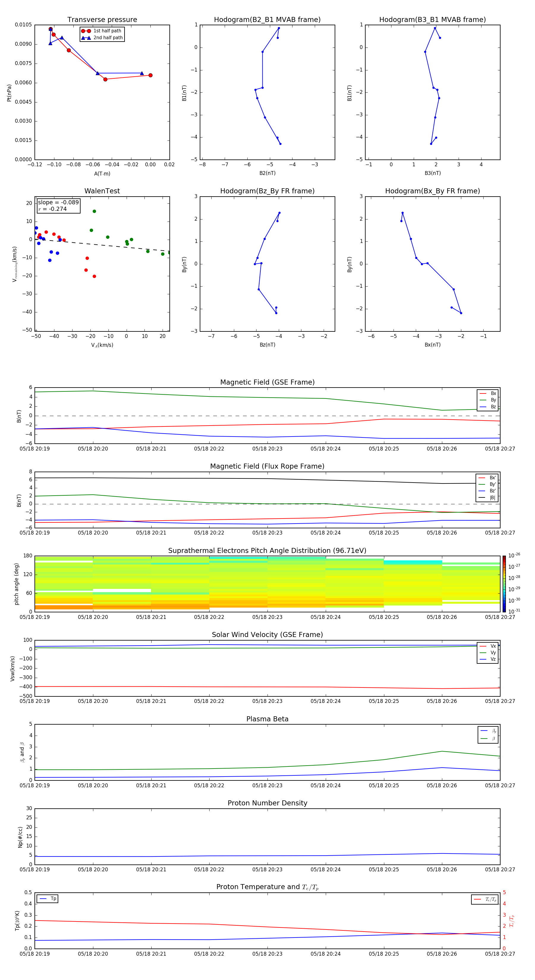The width and height of the screenshot is (535, 980).
Task: Click the 'B3(nT)' x-axis label
Action: coord(432,173)
